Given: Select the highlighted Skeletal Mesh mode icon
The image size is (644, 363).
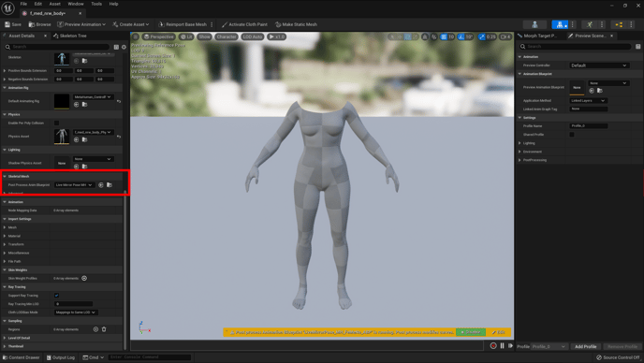Looking at the screenshot, I should 560,24.
